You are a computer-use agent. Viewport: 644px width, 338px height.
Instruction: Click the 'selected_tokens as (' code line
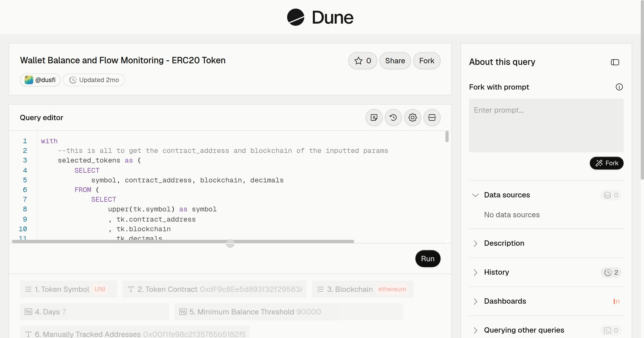pos(100,160)
